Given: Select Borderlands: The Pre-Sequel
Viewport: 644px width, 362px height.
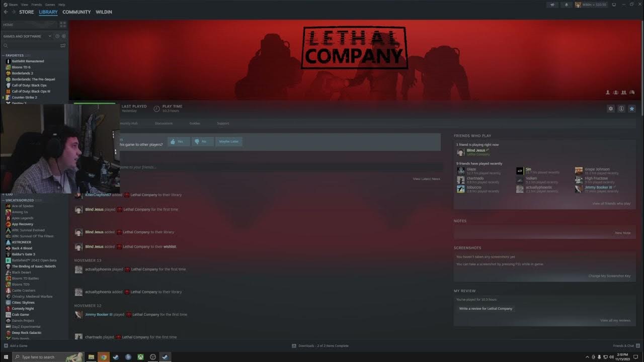Looking at the screenshot, I should click(x=33, y=79).
